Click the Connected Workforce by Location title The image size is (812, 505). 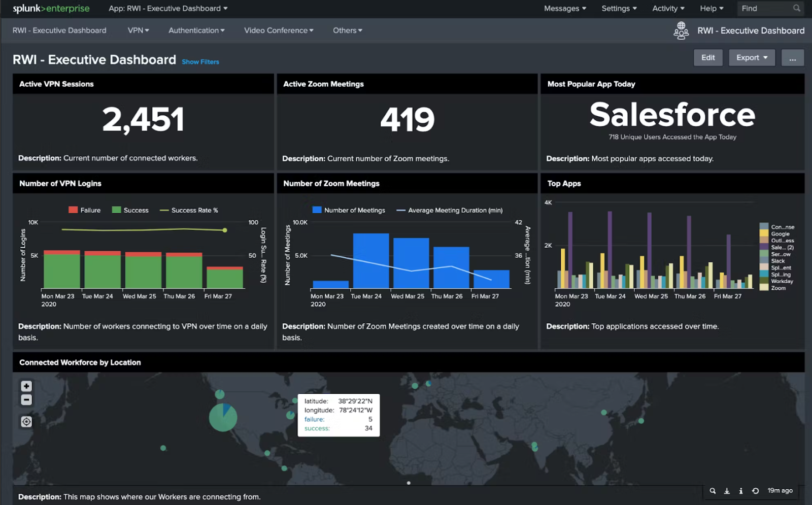[80, 362]
